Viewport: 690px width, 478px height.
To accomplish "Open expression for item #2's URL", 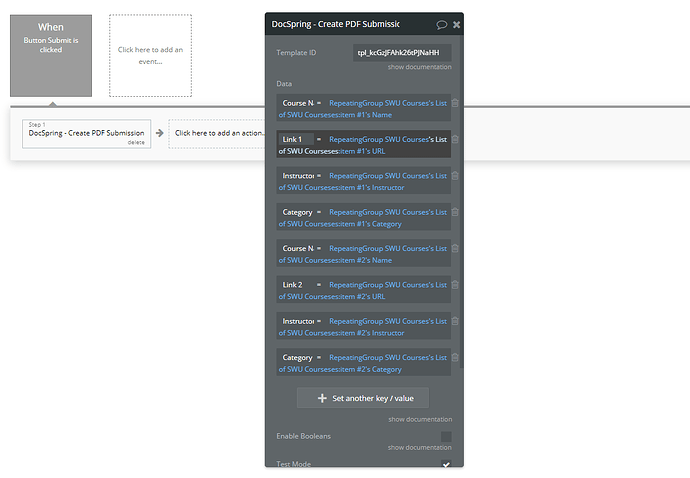I will click(365, 290).
